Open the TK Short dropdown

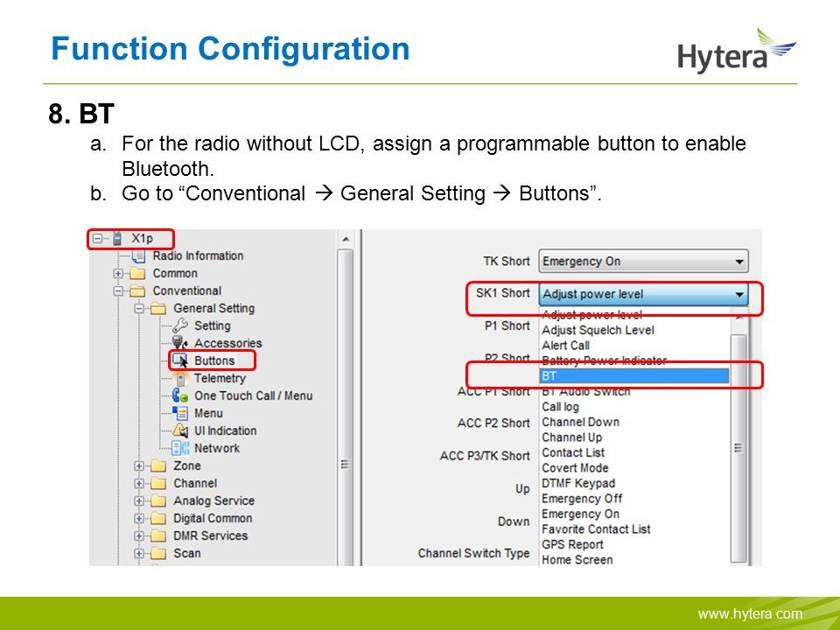pos(643,262)
